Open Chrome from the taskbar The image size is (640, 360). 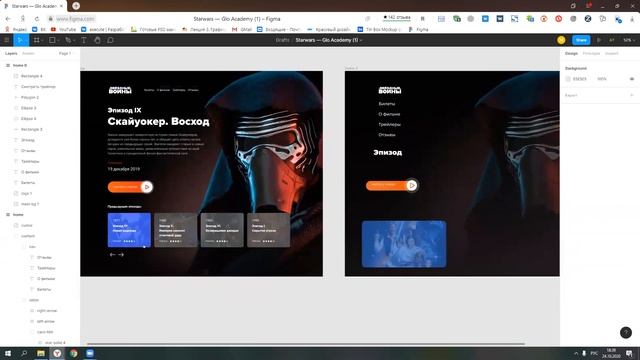coord(73,353)
